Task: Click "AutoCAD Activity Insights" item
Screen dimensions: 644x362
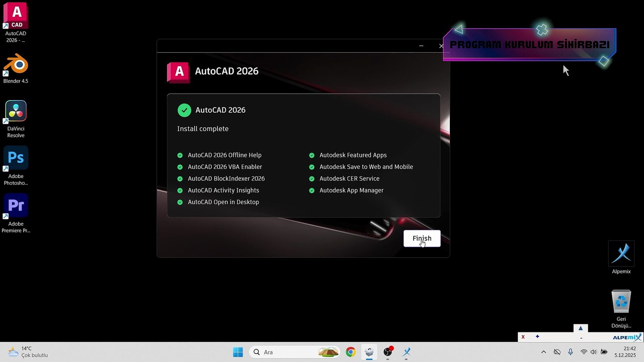Action: [x=223, y=191]
